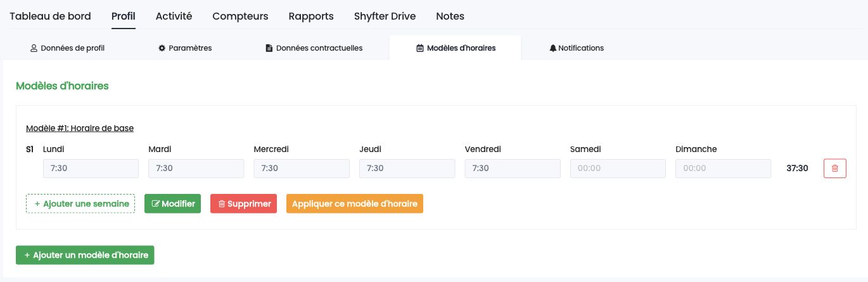Switch to the Activité tab
The image size is (868, 282).
[174, 16]
